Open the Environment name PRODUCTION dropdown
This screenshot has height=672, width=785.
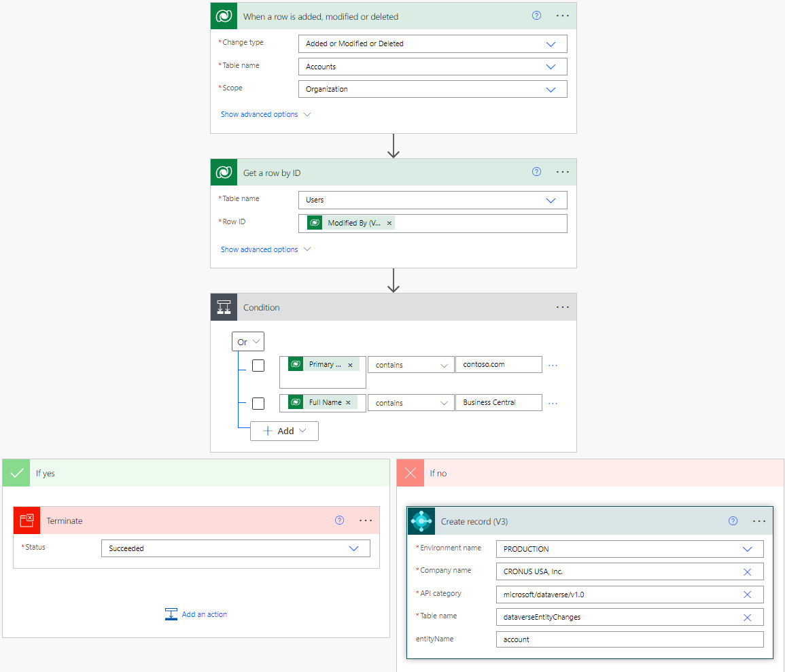[x=630, y=549]
